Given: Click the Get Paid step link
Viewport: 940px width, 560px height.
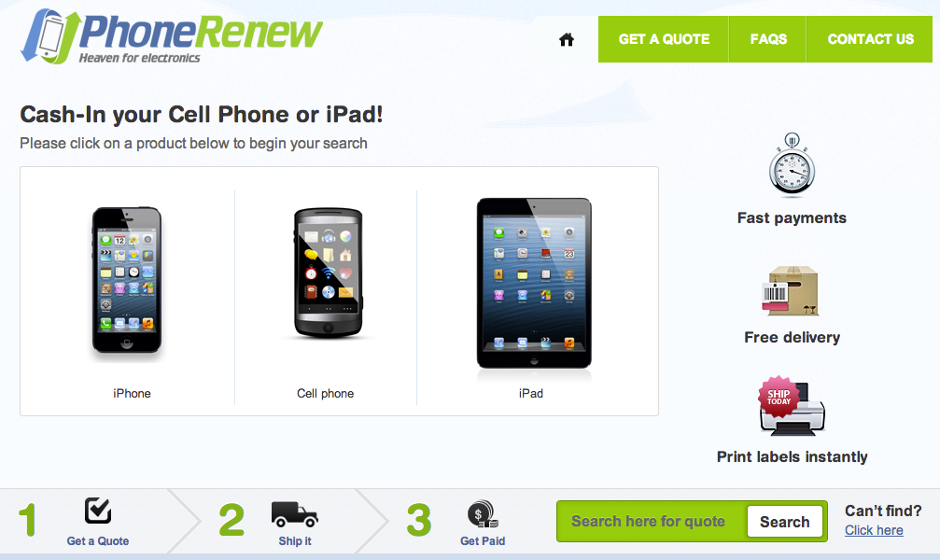Looking at the screenshot, I should click(483, 540).
